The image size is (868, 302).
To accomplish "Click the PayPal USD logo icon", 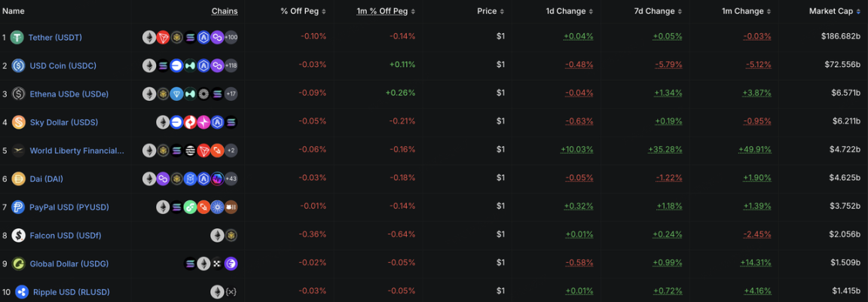I will click(x=18, y=207).
